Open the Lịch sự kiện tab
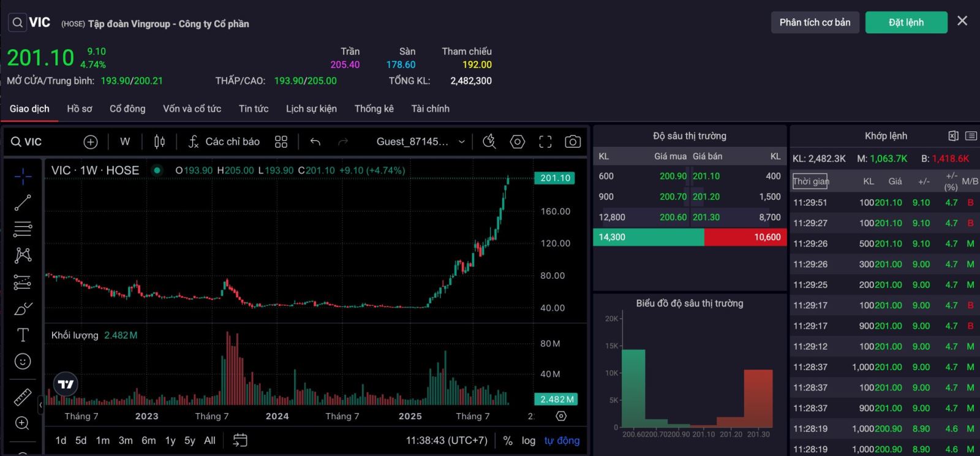The width and height of the screenshot is (980, 456). (x=311, y=109)
